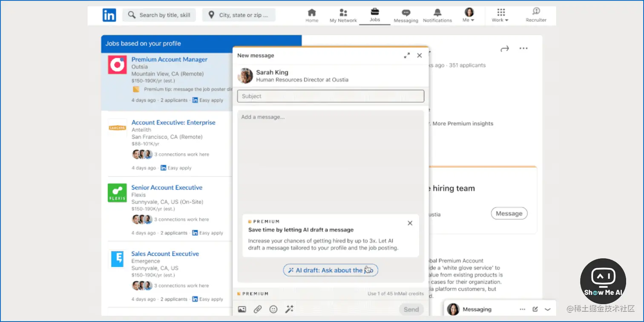Go to the My Network tab

(343, 15)
